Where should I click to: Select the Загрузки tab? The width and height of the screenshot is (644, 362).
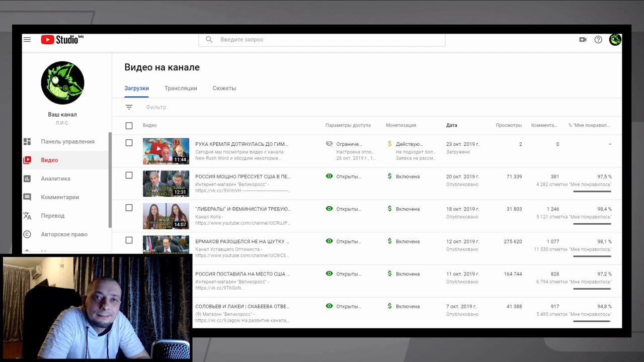[136, 88]
